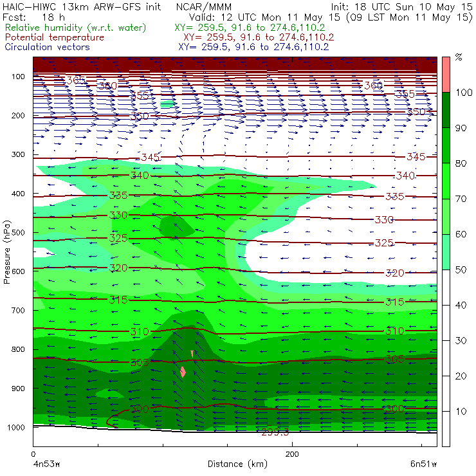Click 'Init: 18 UTC Sun 10 May 15'
Screen dimensions: 476x476
(401, 6)
